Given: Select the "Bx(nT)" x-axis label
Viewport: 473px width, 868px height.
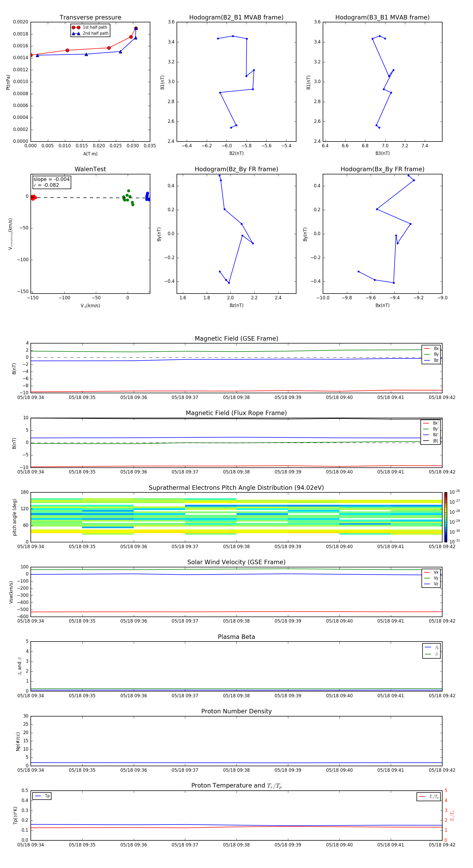Looking at the screenshot, I should (382, 305).
